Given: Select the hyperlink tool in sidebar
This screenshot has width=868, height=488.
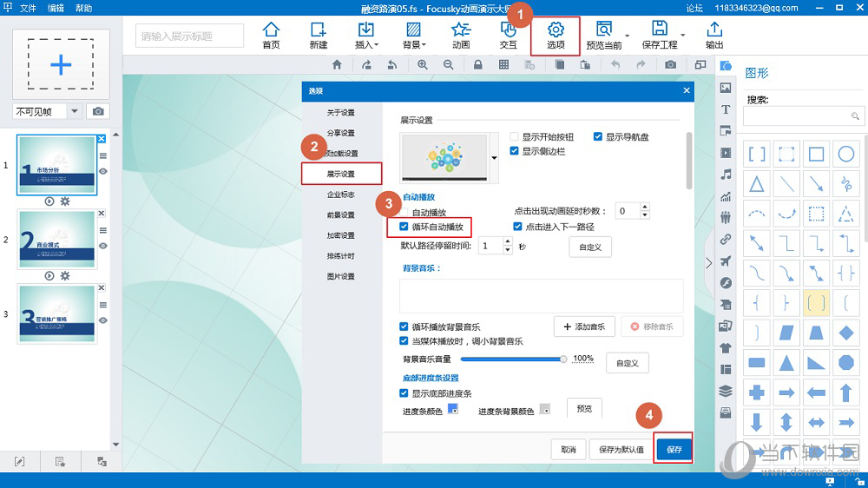Looking at the screenshot, I should point(726,240).
